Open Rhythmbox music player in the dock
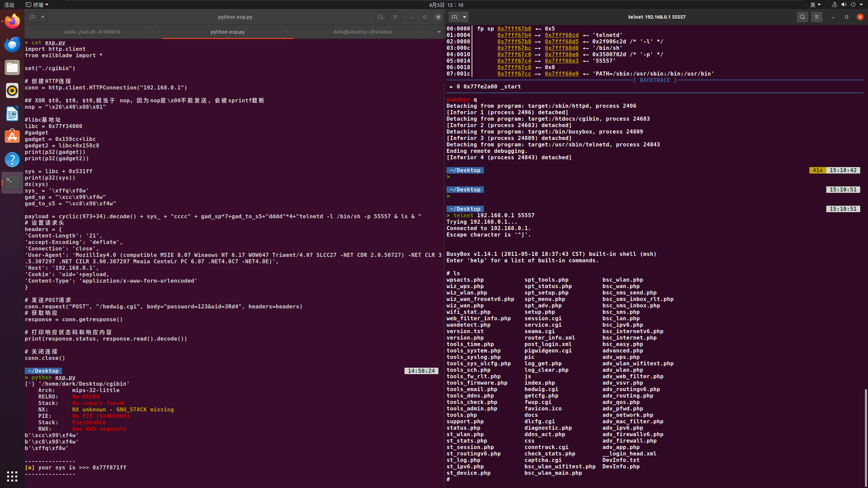Screen dimensions: 868x488 (12, 90)
